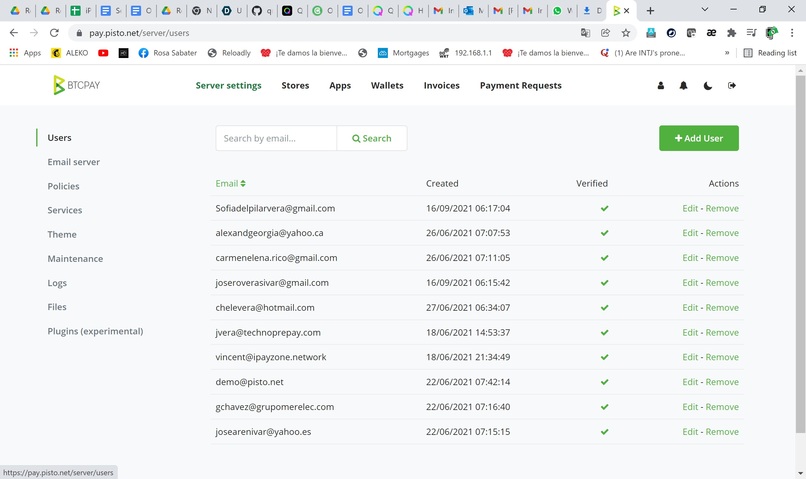Remove user joseroverasivar@gmail.com
This screenshot has width=806, height=479.
pyautogui.click(x=722, y=283)
